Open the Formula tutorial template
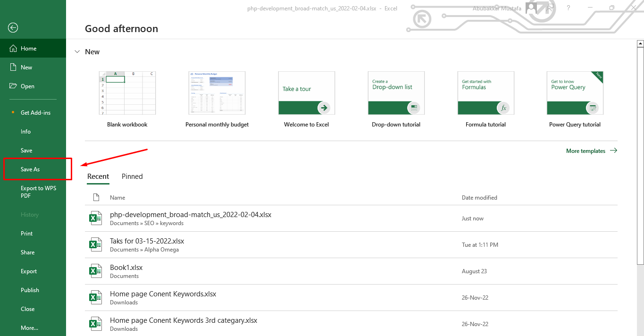 tap(485, 92)
